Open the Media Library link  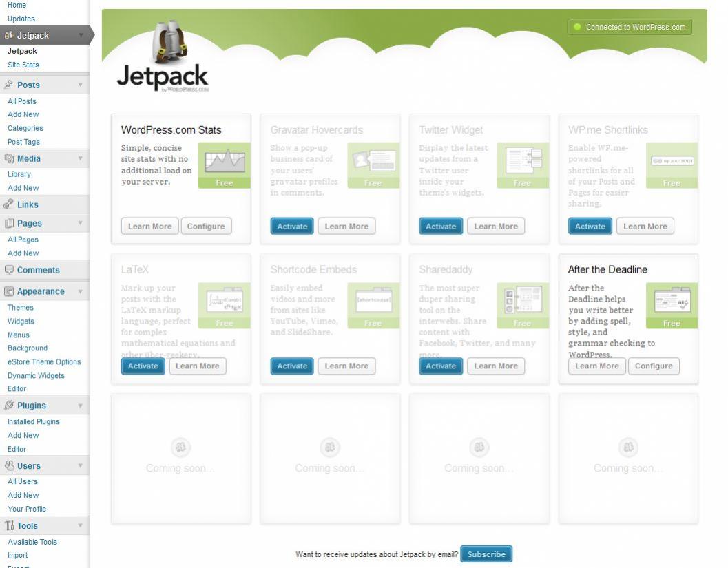pos(19,174)
